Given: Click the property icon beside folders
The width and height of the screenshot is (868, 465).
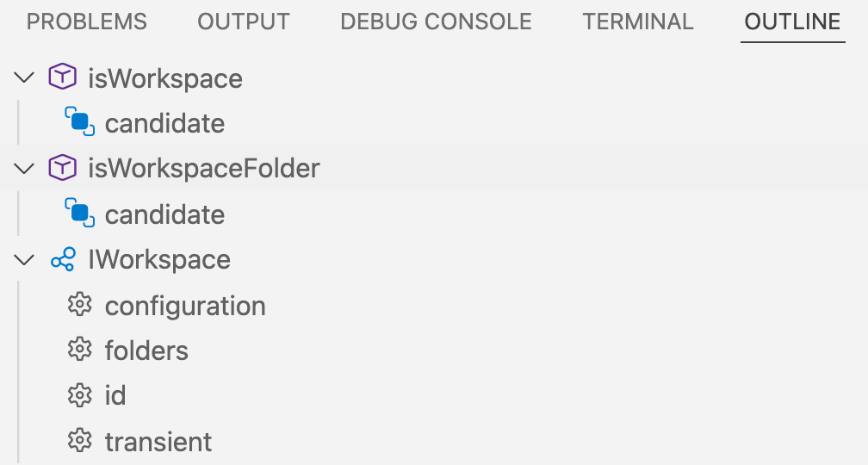Looking at the screenshot, I should click(80, 350).
